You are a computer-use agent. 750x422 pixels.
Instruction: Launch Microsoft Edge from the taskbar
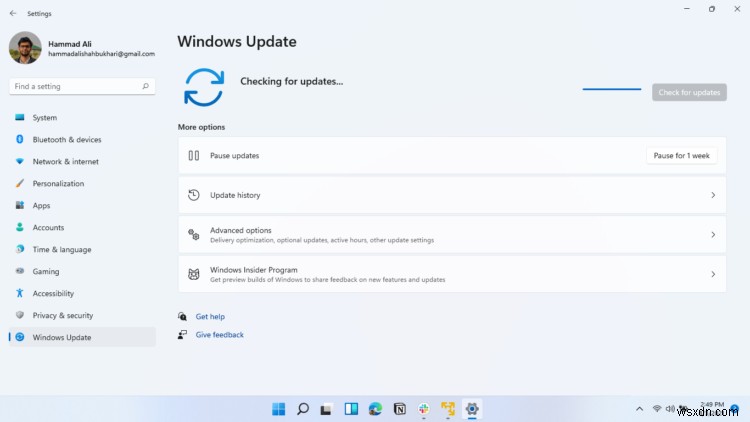coord(375,409)
